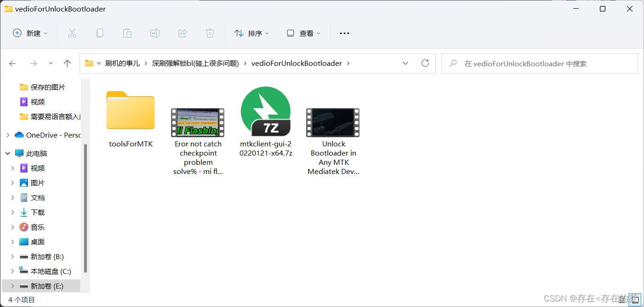
Task: Click toolsForMTK folder name label
Action: (x=131, y=144)
